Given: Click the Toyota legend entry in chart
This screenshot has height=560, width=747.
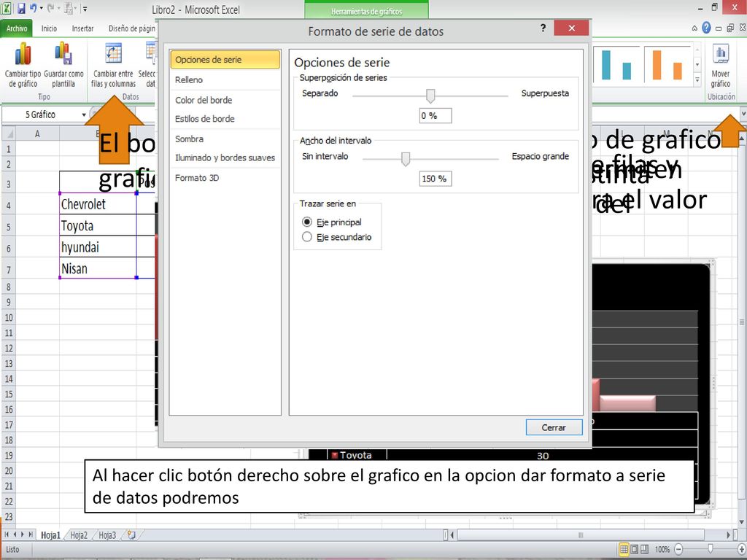Looking at the screenshot, I should point(352,455).
